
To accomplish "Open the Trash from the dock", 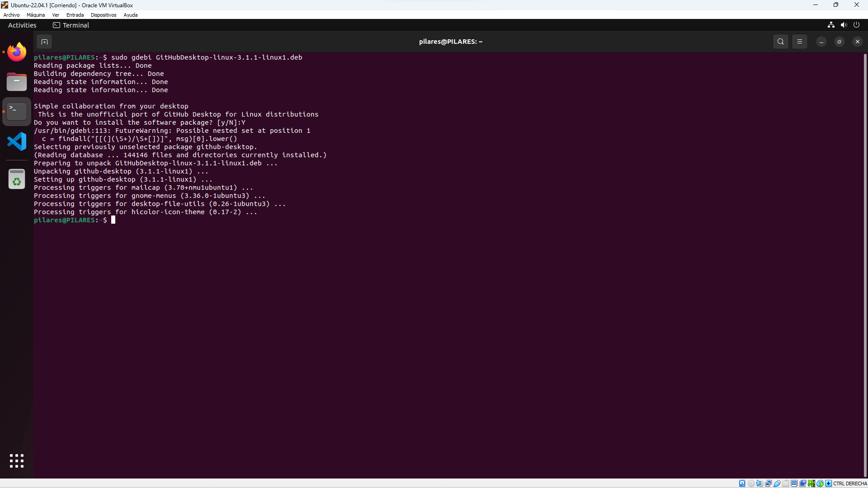I will (17, 179).
